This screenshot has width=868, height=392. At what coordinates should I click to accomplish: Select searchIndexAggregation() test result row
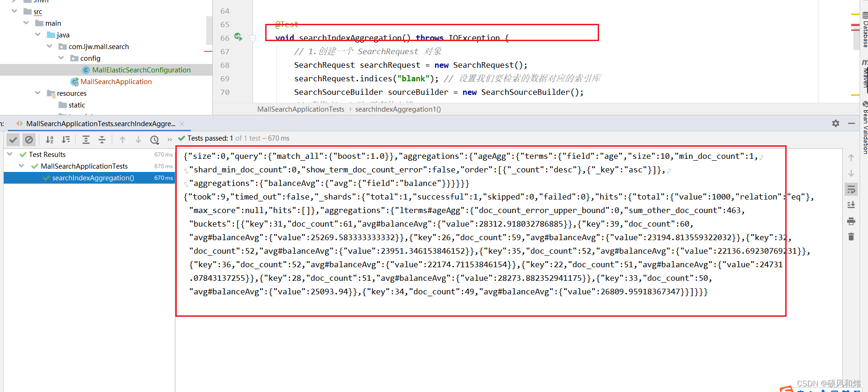tap(89, 178)
